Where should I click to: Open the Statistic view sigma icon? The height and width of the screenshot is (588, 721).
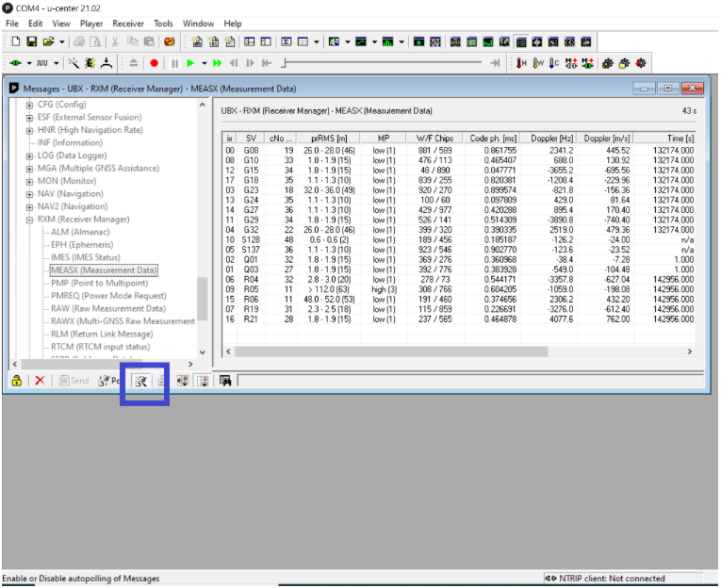286,41
